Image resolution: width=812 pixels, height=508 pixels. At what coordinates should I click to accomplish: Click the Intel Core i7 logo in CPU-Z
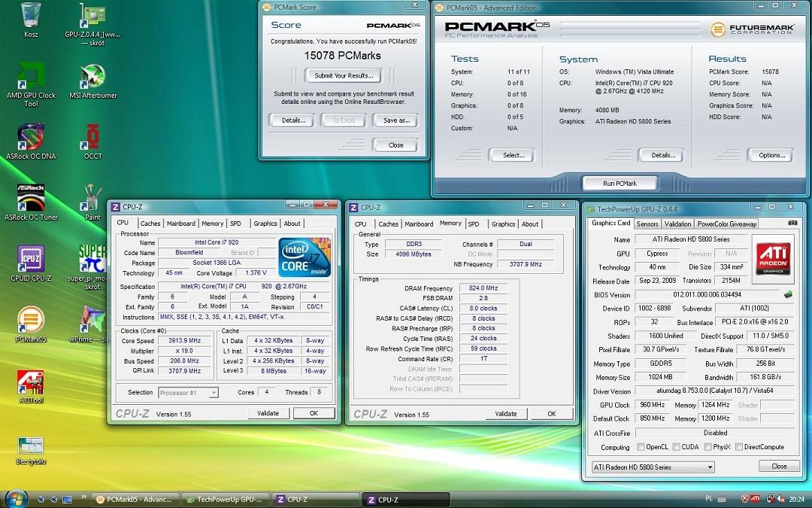pyautogui.click(x=304, y=257)
